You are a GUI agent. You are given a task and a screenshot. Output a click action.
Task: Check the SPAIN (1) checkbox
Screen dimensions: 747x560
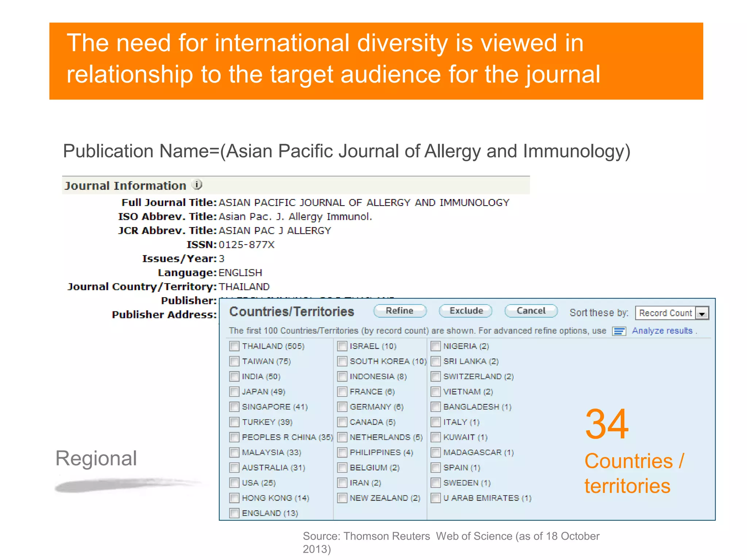point(436,468)
